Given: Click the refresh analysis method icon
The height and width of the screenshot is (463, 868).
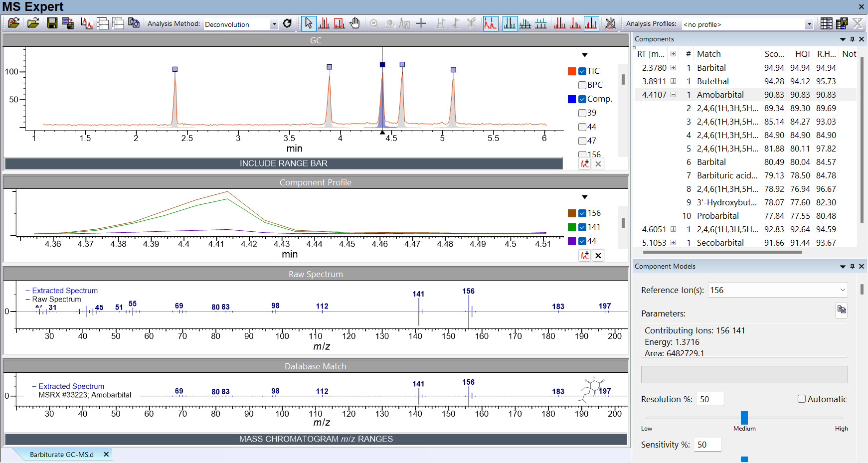Looking at the screenshot, I should pyautogui.click(x=287, y=23).
